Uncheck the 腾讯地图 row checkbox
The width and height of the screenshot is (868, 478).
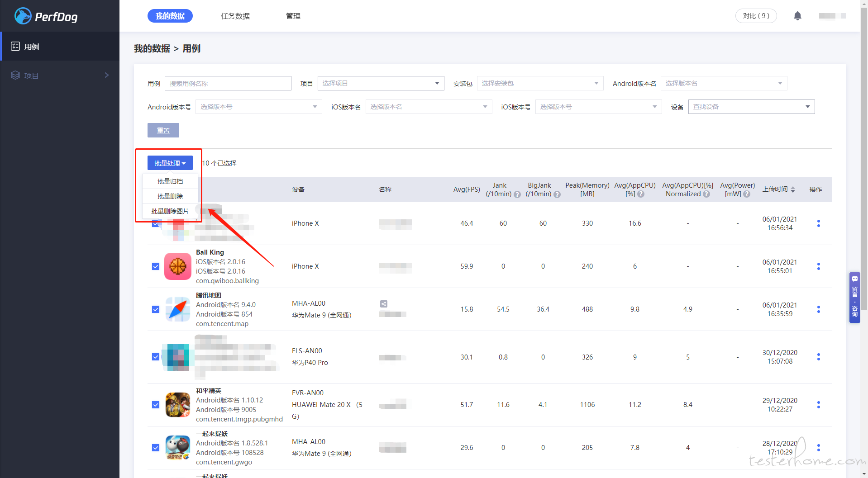pyautogui.click(x=156, y=309)
